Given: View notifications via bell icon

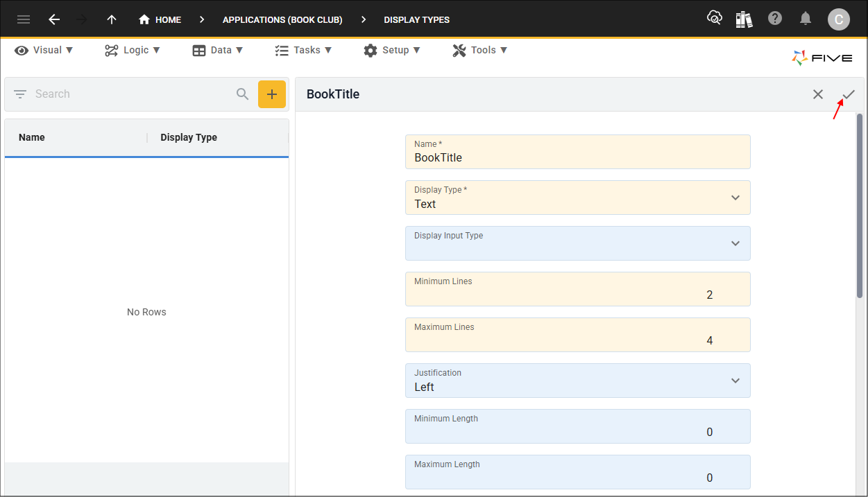Looking at the screenshot, I should point(806,19).
